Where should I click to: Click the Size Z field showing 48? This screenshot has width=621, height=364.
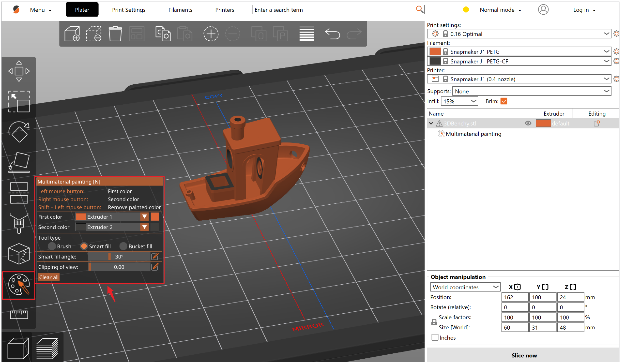click(x=570, y=327)
